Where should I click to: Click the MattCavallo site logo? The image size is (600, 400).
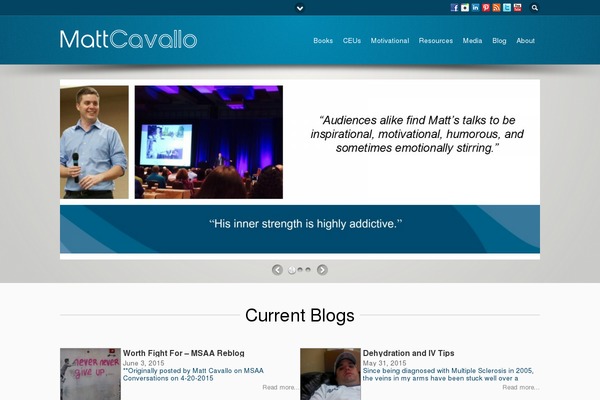click(x=129, y=39)
